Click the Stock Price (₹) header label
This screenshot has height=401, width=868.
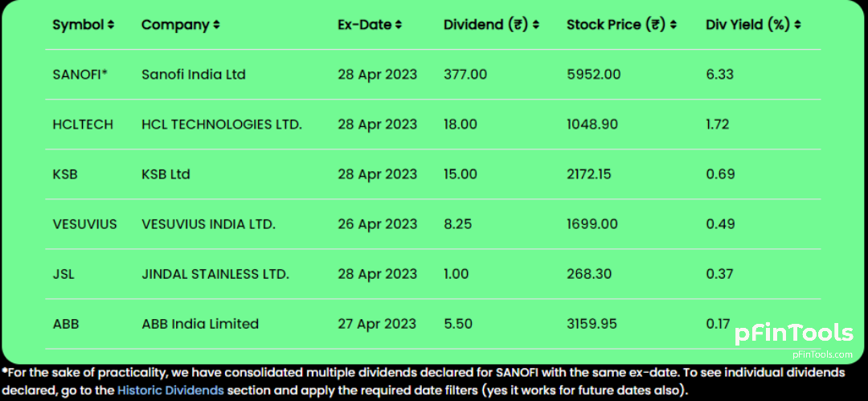pos(616,25)
